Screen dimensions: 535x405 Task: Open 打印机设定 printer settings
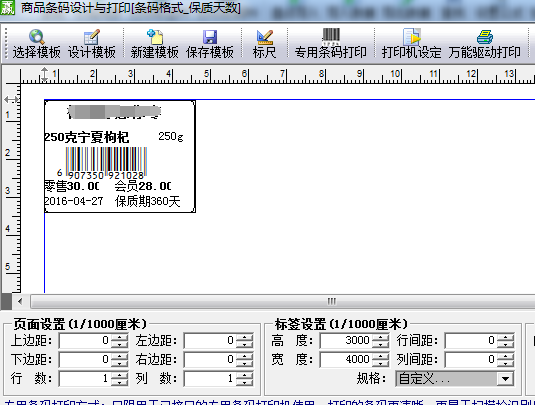point(411,44)
